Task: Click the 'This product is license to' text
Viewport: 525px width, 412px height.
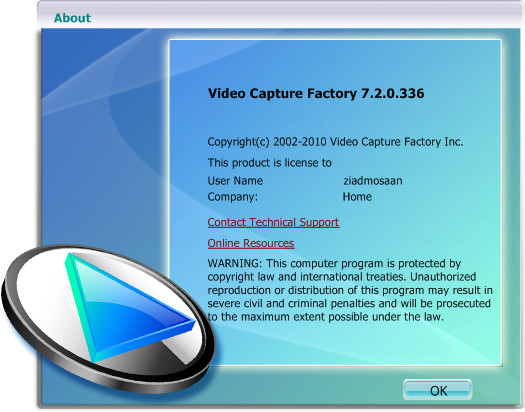Action: tap(270, 163)
